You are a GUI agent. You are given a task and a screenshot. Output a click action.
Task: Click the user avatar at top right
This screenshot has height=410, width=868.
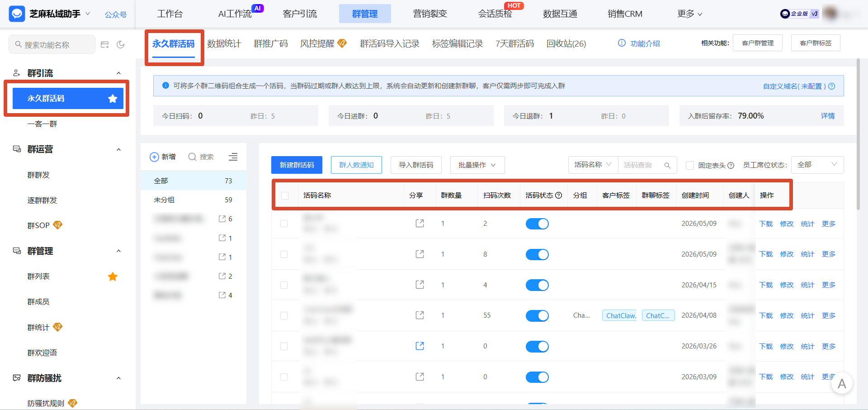point(831,14)
